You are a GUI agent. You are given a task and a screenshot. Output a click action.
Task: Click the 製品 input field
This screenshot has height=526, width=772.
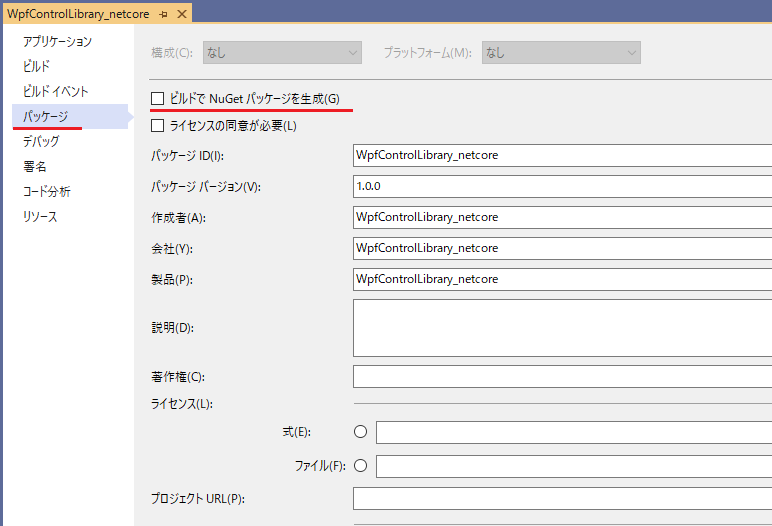(562, 279)
